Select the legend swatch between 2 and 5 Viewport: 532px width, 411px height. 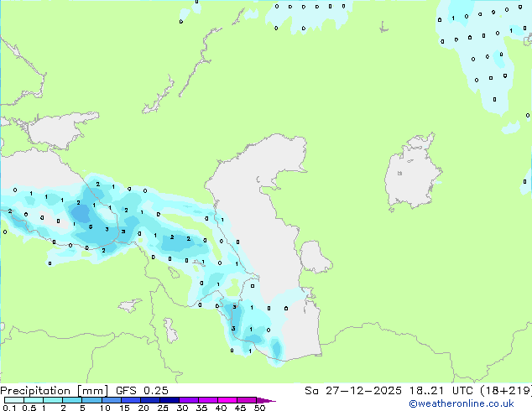(72, 400)
